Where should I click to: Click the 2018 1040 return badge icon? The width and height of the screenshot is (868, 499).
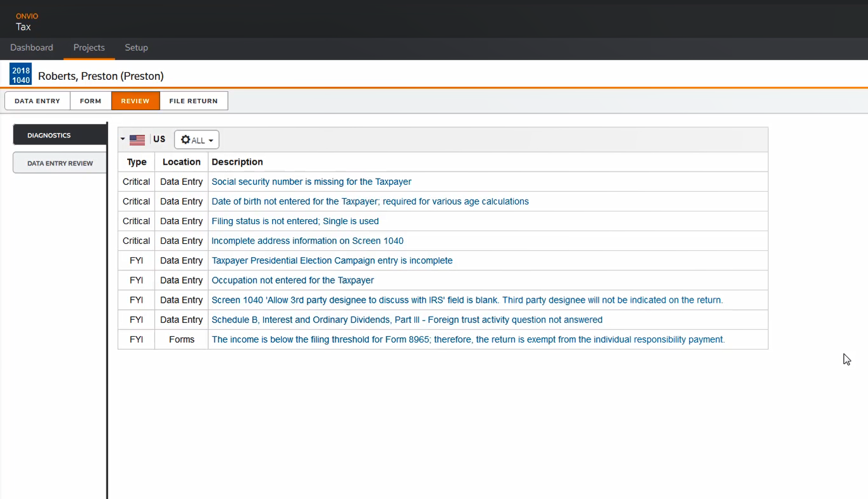[21, 75]
